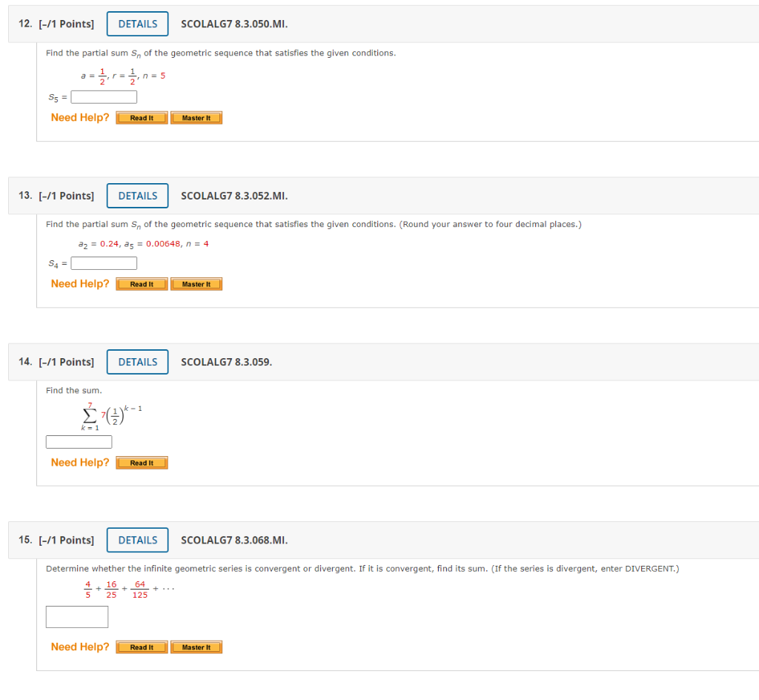Image resolution: width=759 pixels, height=700 pixels.
Task: Click the answer box for the geometric series
Action: pyautogui.click(x=76, y=616)
